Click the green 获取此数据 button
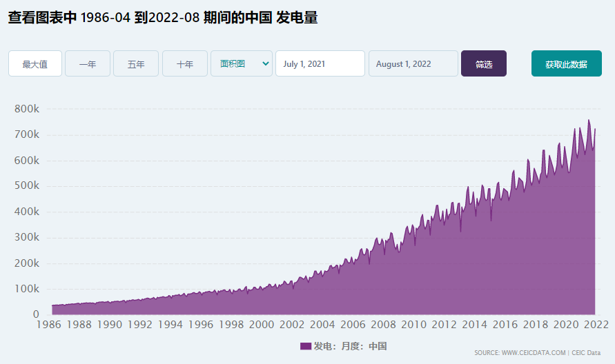Image resolution: width=615 pixels, height=364 pixels. (566, 64)
